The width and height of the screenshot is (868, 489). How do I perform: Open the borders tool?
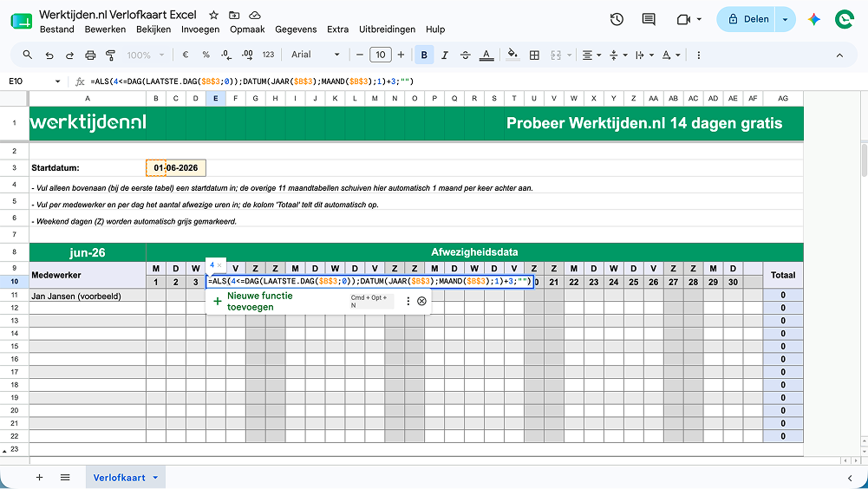click(x=534, y=55)
